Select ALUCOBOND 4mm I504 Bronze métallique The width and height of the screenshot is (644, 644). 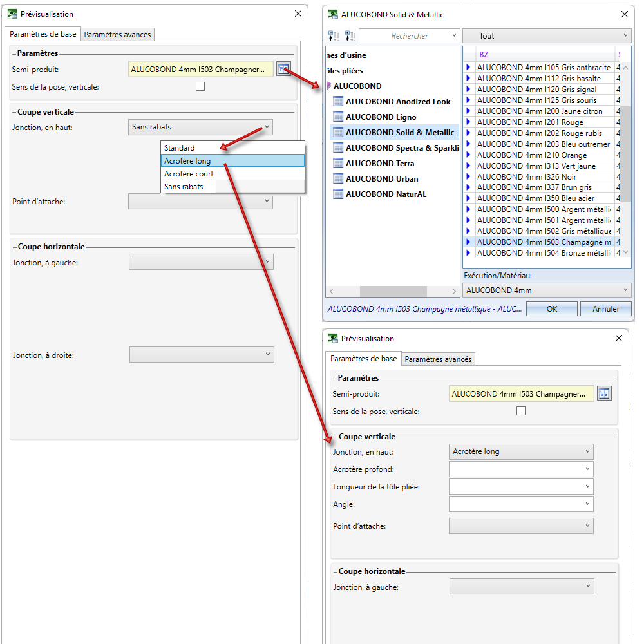pos(544,253)
